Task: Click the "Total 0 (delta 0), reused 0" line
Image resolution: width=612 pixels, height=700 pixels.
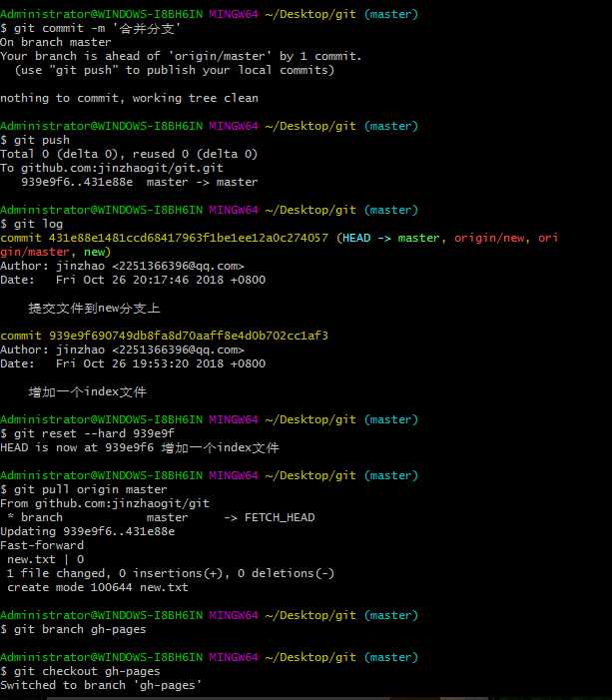Action: pos(129,154)
